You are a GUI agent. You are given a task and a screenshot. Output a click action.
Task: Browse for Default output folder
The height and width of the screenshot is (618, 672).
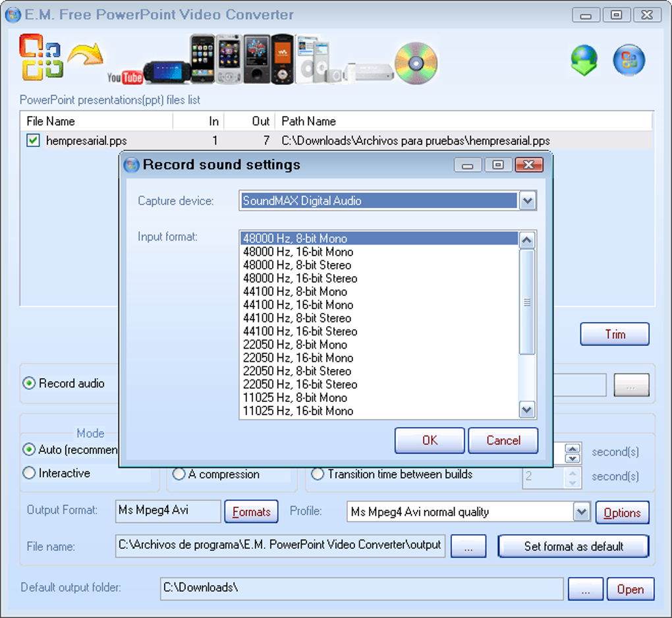click(586, 589)
